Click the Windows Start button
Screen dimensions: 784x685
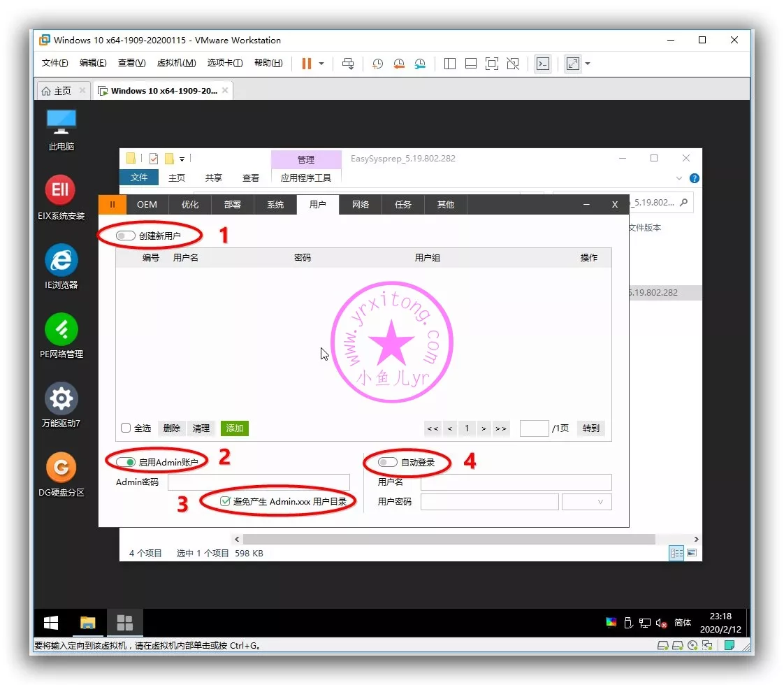click(51, 623)
